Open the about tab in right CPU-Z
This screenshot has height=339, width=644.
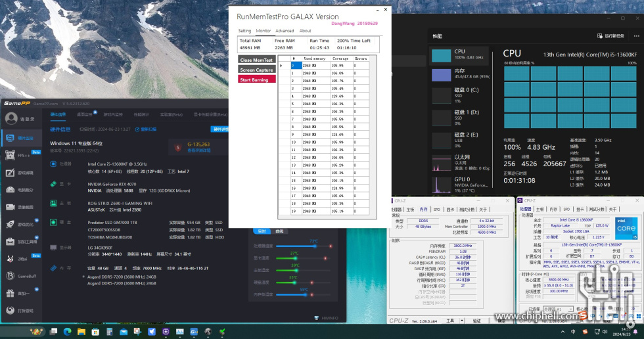pyautogui.click(x=612, y=210)
